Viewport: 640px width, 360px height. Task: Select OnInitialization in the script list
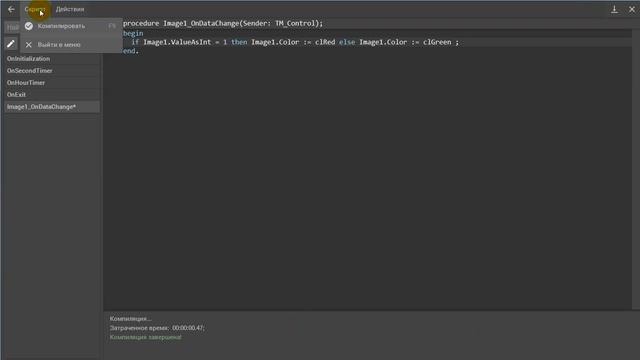coord(52,59)
